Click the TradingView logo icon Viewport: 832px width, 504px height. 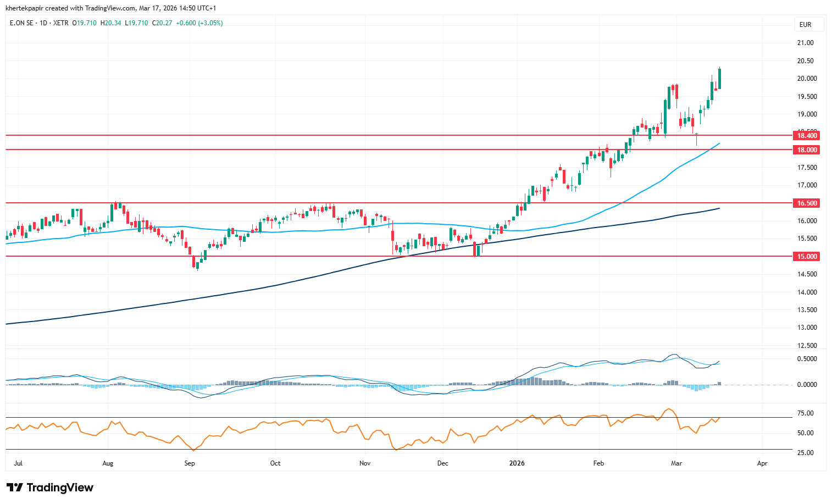click(14, 488)
